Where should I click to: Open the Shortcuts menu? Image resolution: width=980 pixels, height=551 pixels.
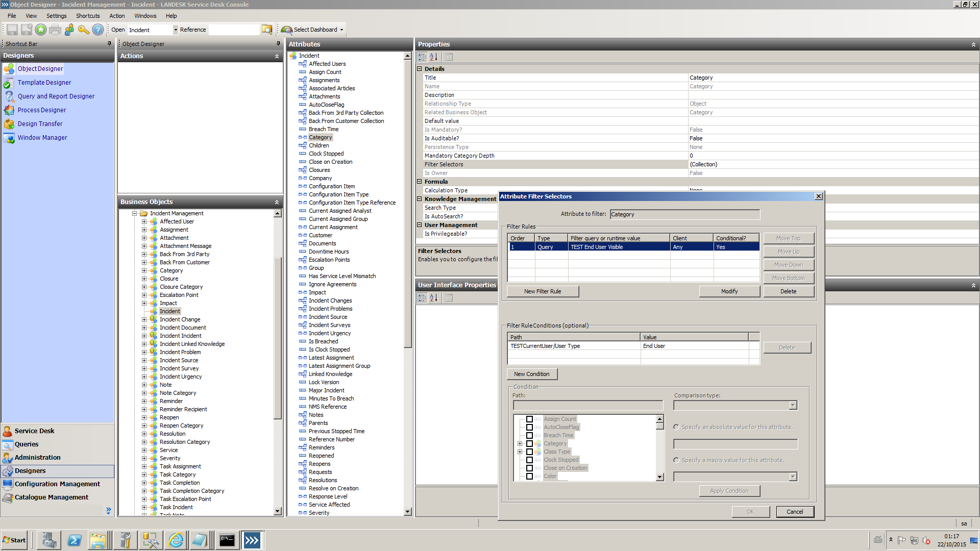[88, 16]
